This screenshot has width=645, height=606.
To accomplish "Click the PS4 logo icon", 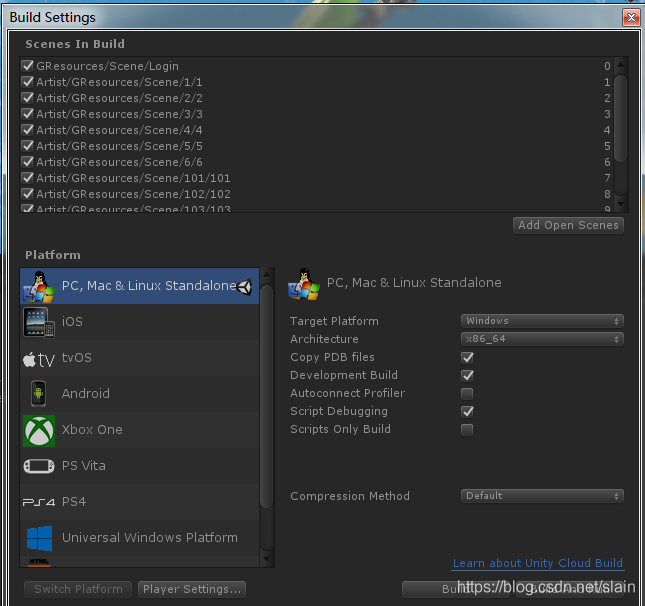I will pos(39,502).
